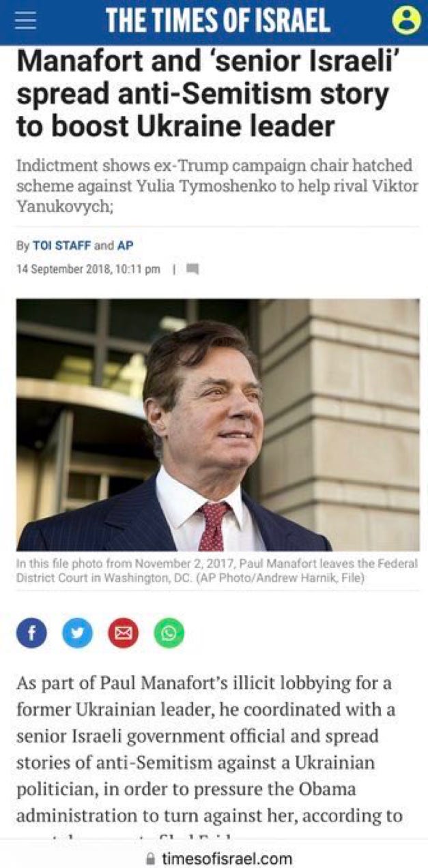The image size is (428, 868).
Task: Share article via Facebook icon
Action: tap(31, 634)
